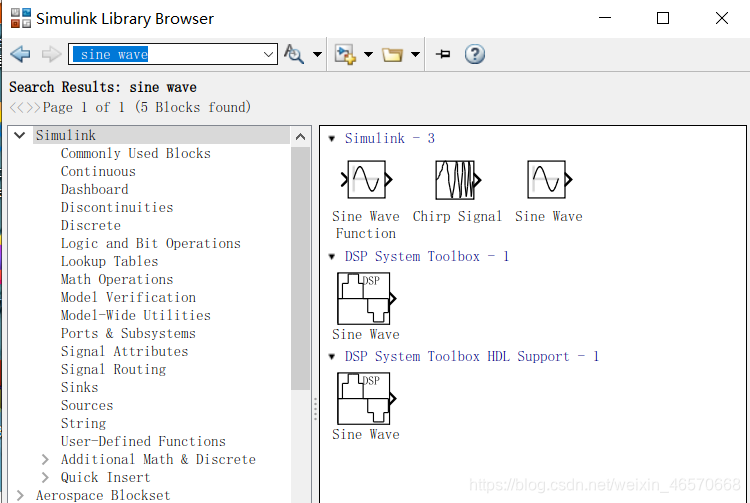Viewport: 750px width, 503px height.
Task: Click DSP System Toolbox - 1 heading link
Action: tap(427, 257)
